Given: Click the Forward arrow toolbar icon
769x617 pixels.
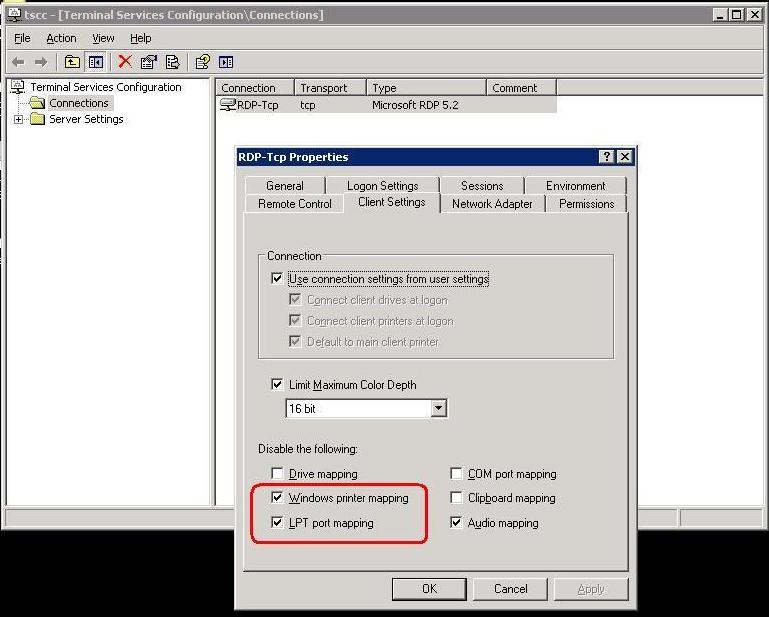Looking at the screenshot, I should pyautogui.click(x=41, y=62).
